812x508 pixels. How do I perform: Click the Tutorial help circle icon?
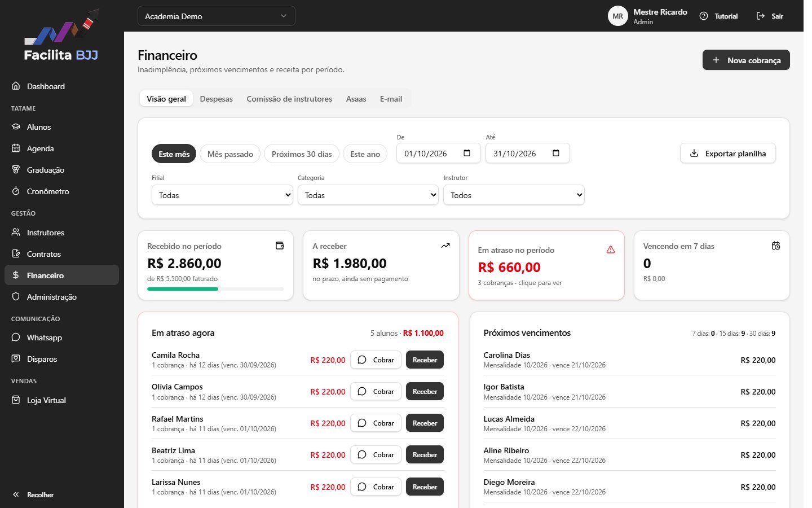point(704,16)
